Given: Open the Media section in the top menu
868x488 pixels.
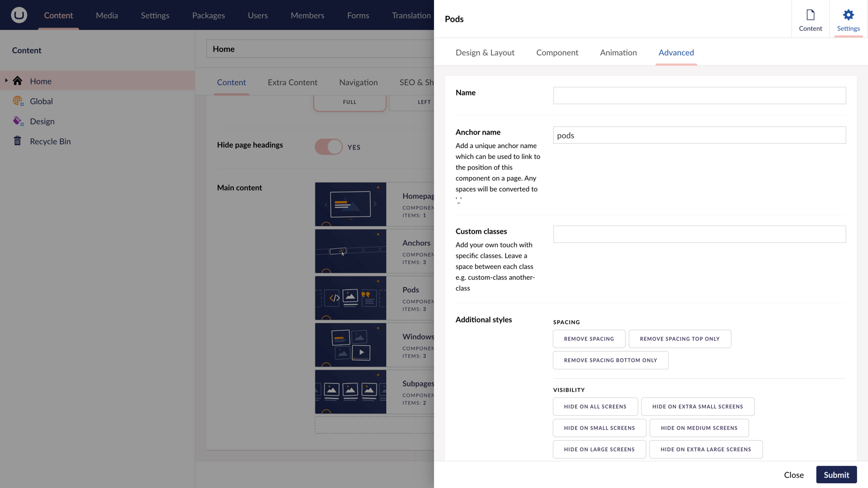Looking at the screenshot, I should tap(107, 15).
